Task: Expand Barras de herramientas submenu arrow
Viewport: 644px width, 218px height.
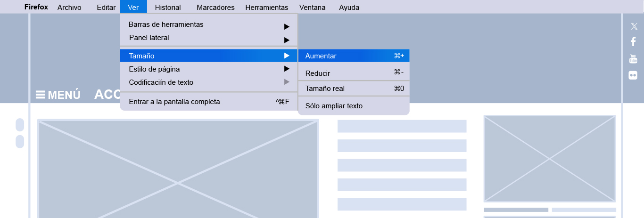Action: click(x=286, y=26)
